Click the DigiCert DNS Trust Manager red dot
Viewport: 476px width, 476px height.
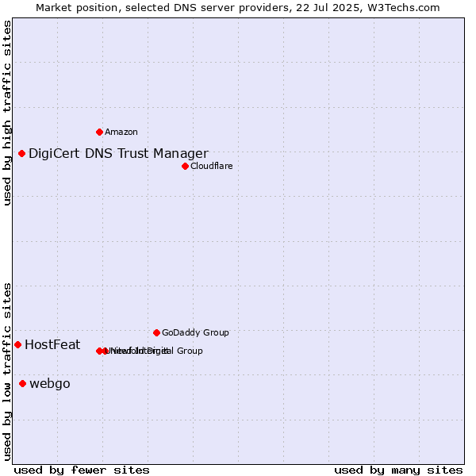[21, 154]
